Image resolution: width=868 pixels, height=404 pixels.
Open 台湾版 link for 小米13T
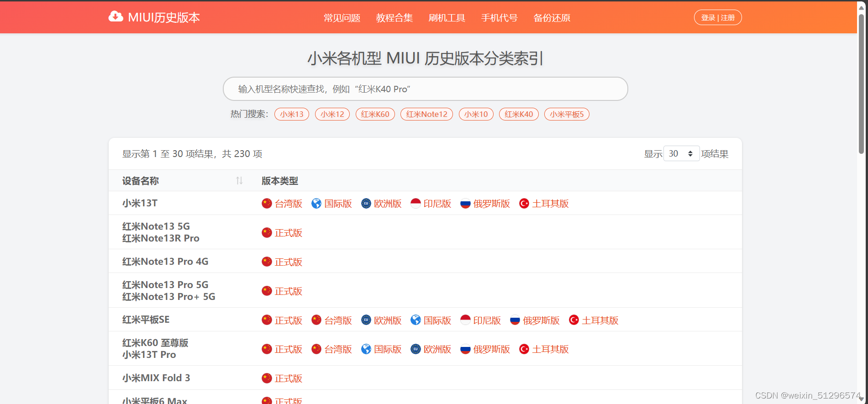[289, 204]
